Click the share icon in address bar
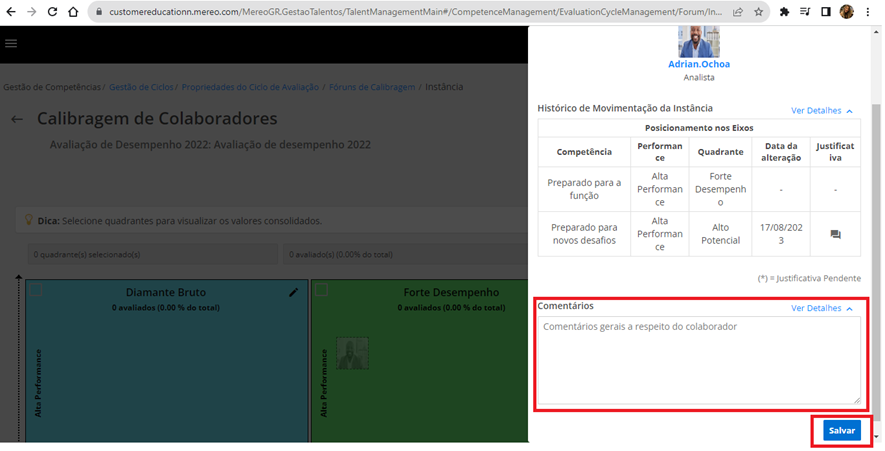 [x=737, y=12]
